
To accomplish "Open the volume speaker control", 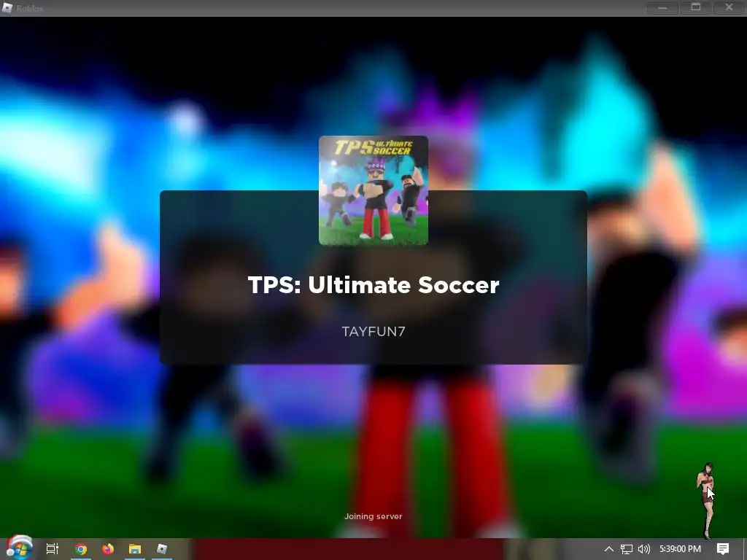I will point(643,549).
